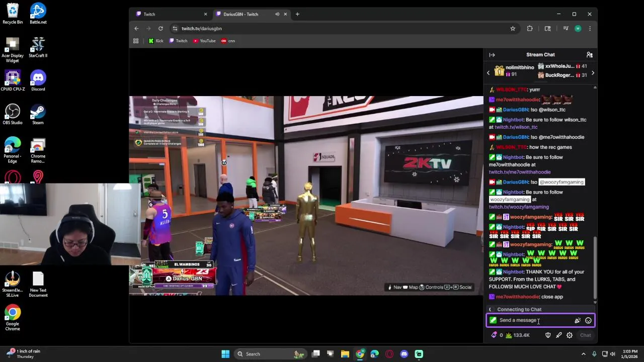
Task: Open the Kick bookmark
Action: 156,41
